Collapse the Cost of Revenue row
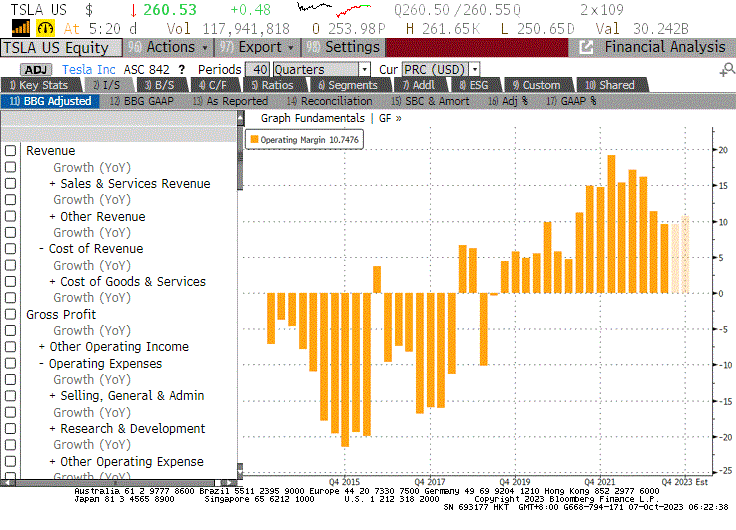The width and height of the screenshot is (736, 530). tap(41, 249)
